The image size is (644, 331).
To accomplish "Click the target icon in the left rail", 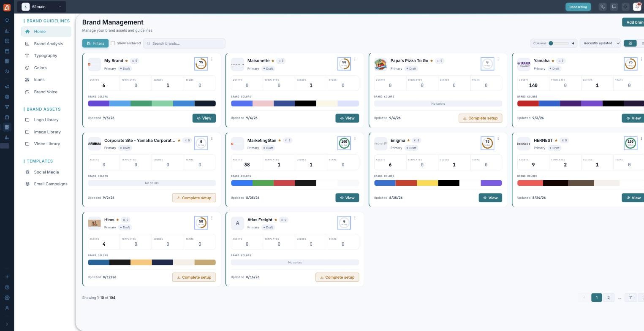I will 7,97.
